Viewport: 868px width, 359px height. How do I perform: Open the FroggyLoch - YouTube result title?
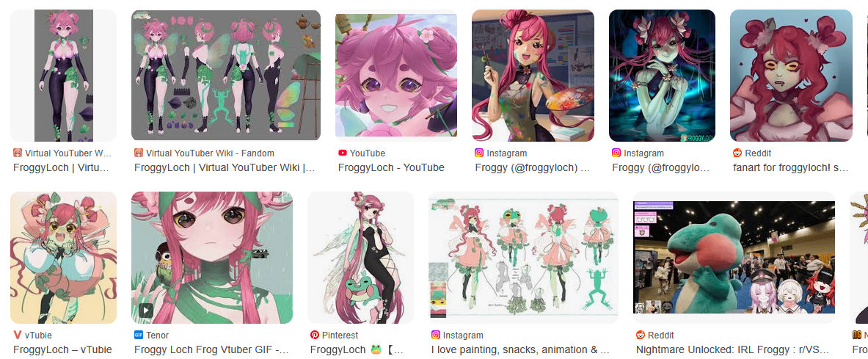click(x=391, y=167)
